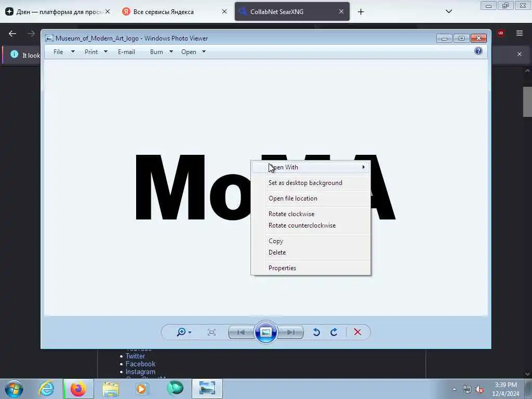Click the muted volume tray icon
532x399 pixels.
pyautogui.click(x=480, y=389)
